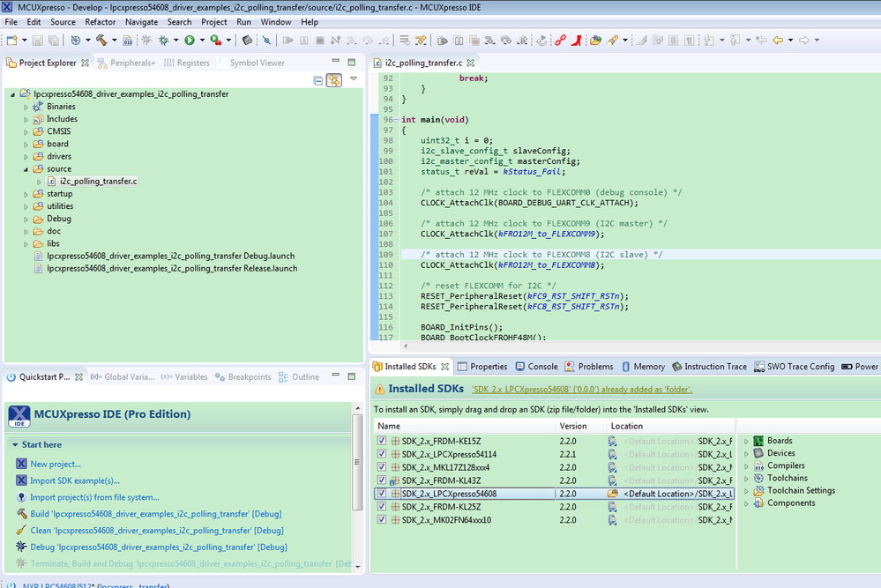Click the New project... link

(x=55, y=464)
